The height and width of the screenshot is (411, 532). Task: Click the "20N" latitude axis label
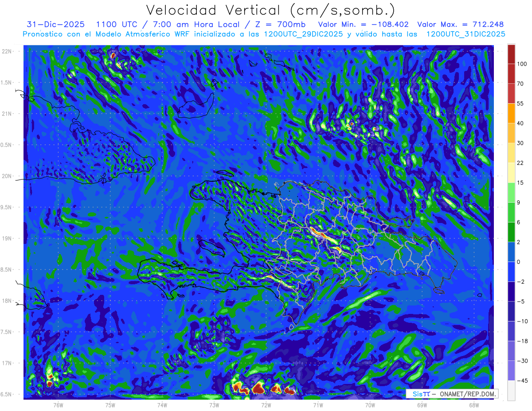[x=7, y=176]
